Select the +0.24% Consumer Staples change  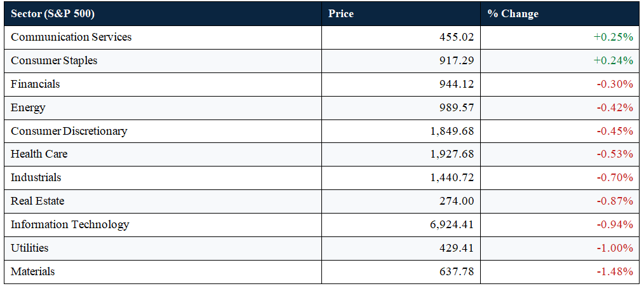click(x=613, y=61)
